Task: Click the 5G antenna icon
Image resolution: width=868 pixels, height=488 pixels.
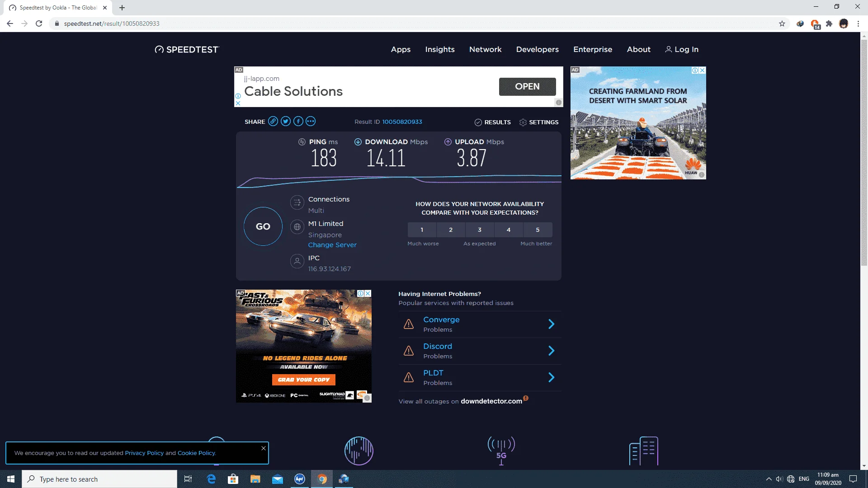Action: click(501, 450)
